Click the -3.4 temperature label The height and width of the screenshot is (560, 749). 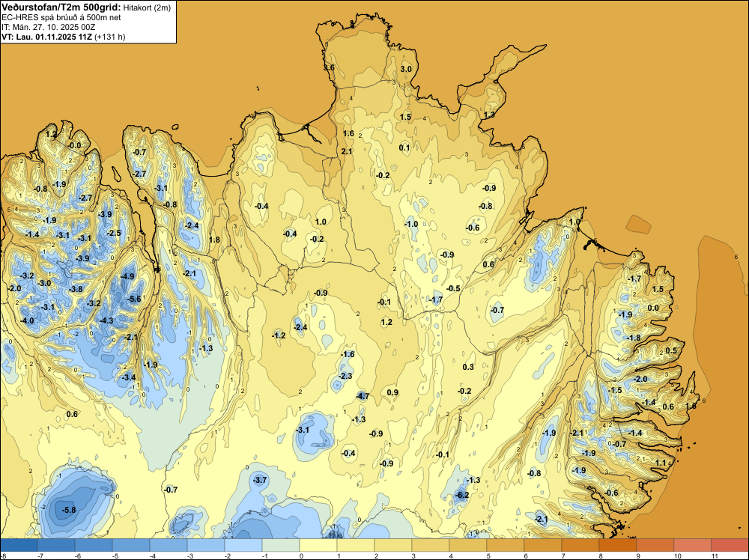pos(129,377)
